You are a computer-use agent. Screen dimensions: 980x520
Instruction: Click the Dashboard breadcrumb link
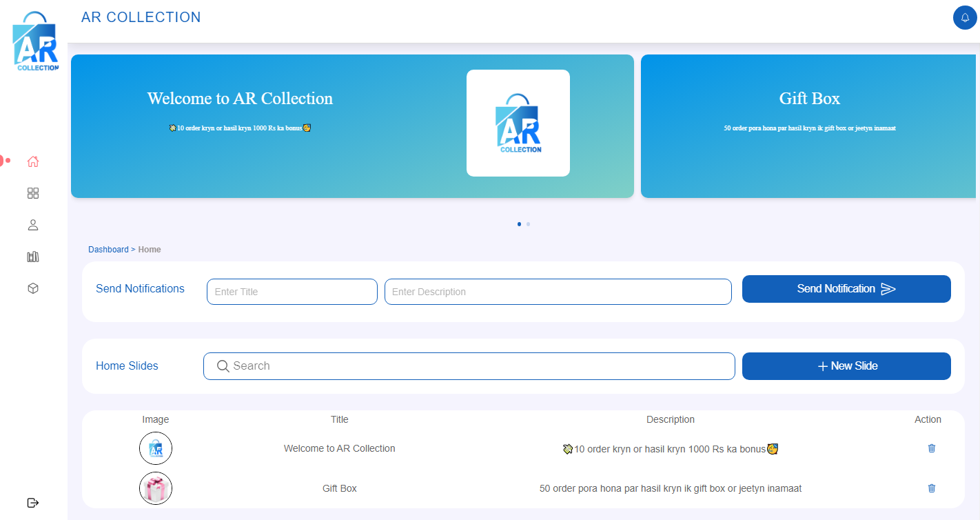point(108,250)
